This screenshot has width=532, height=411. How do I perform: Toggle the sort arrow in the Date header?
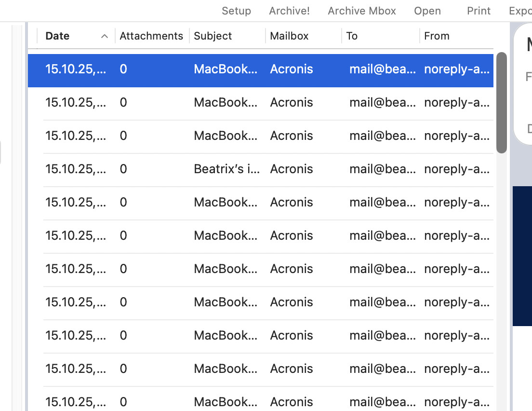coord(104,36)
